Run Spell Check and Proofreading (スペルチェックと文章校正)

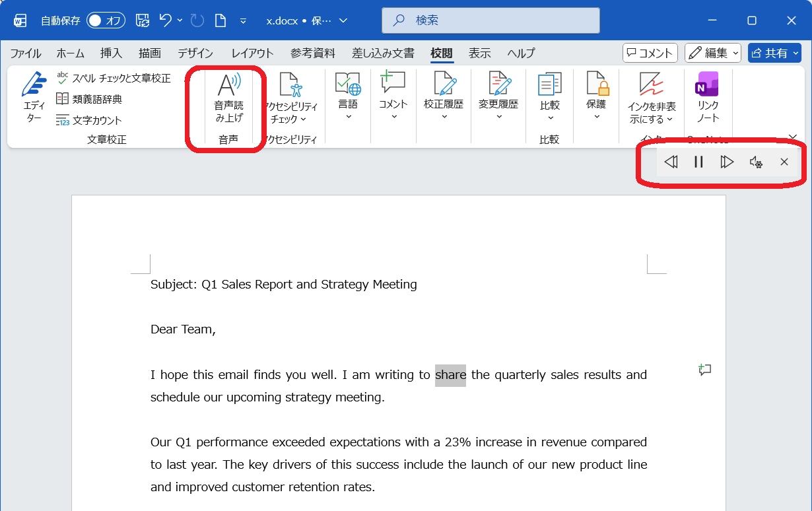[x=114, y=78]
